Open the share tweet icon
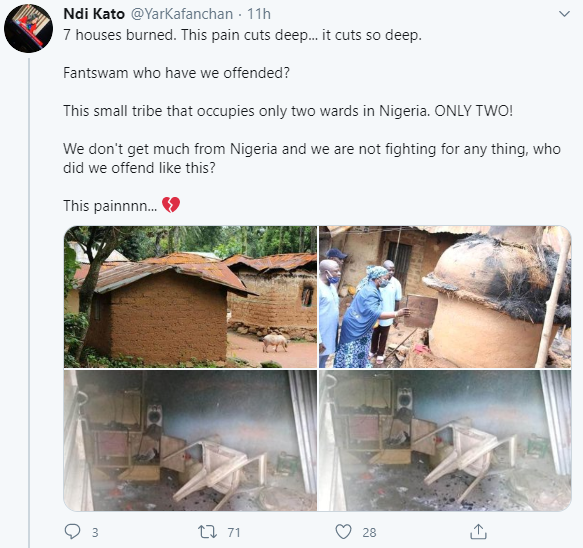This screenshot has width=583, height=548. [x=478, y=532]
